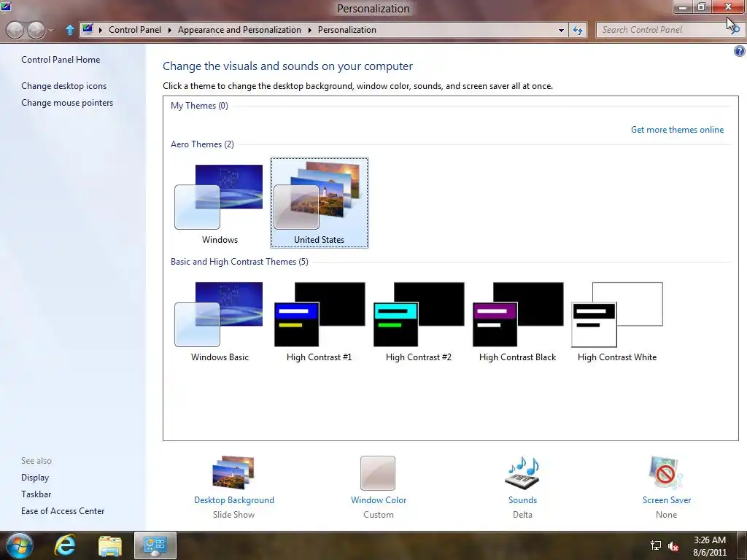Click the network tray icon
Viewport: 747px width, 560px height.
click(656, 546)
